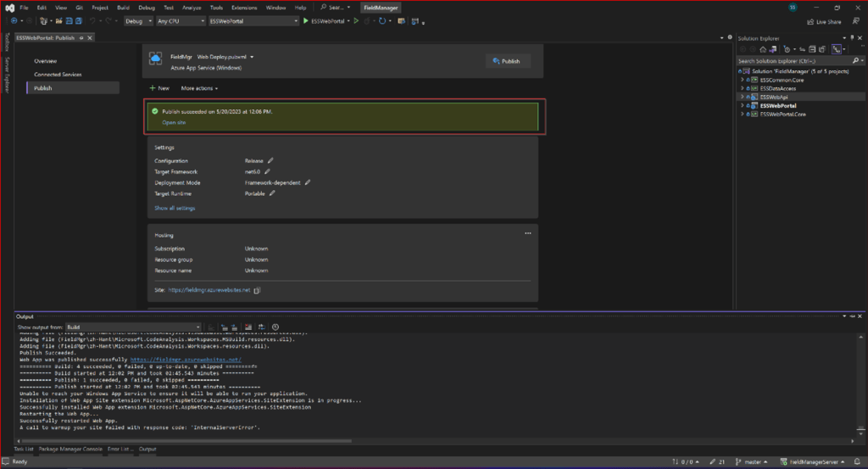This screenshot has height=469, width=868.
Task: Switch to Package Manager Console tab
Action: 70,449
